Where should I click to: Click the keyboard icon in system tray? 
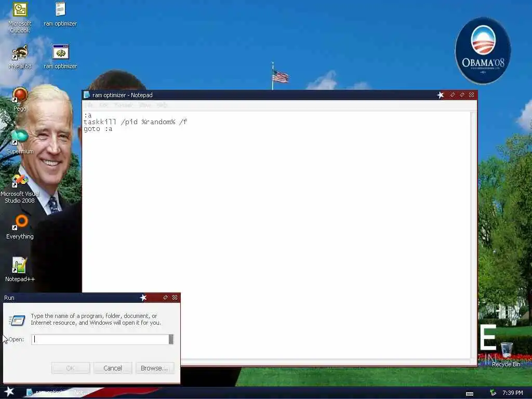pos(470,394)
